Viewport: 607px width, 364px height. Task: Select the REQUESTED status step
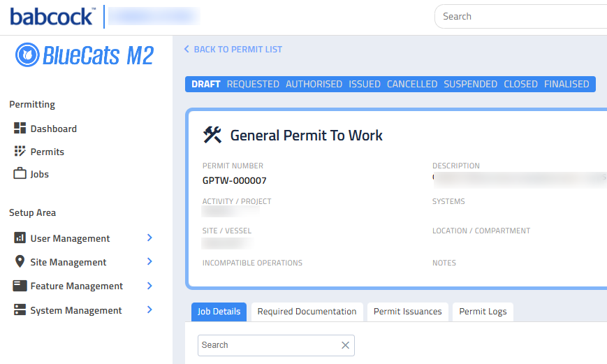tap(253, 84)
